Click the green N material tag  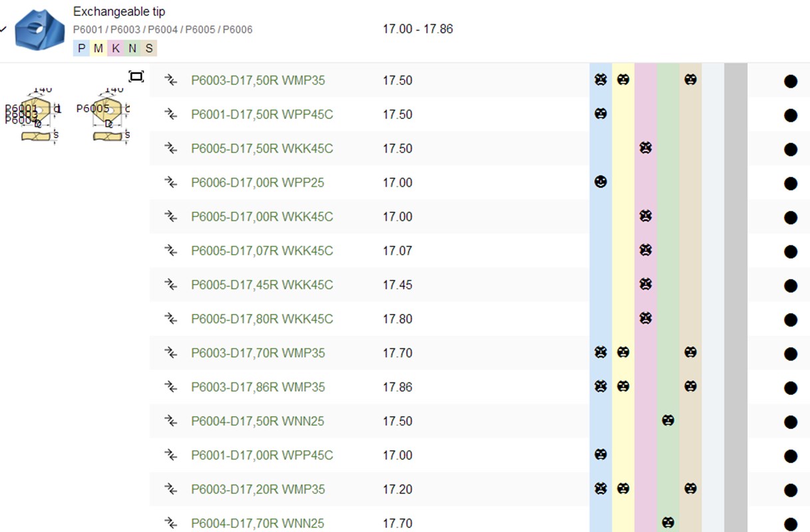click(x=132, y=48)
